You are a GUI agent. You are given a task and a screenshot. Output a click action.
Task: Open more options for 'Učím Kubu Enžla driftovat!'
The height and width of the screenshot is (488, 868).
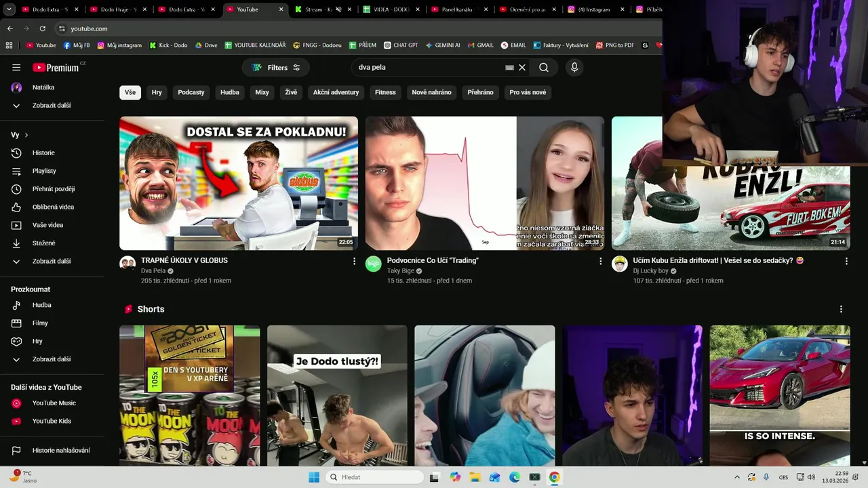(x=846, y=261)
